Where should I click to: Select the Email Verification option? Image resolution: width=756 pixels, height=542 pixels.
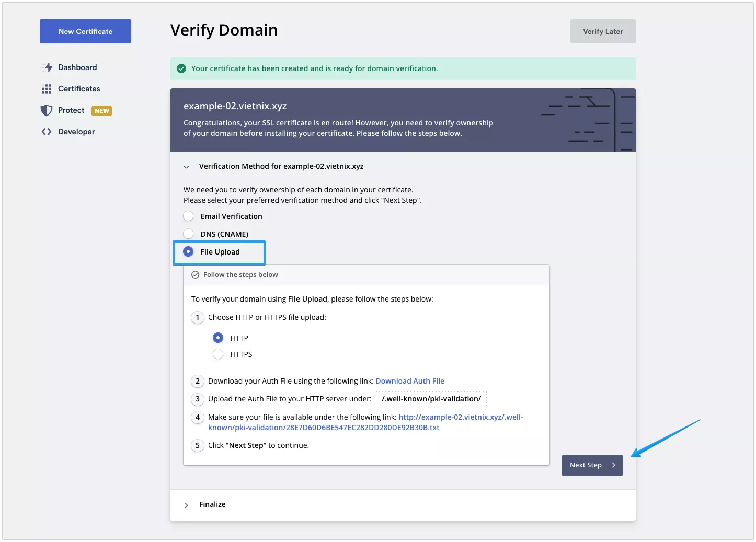[188, 215]
